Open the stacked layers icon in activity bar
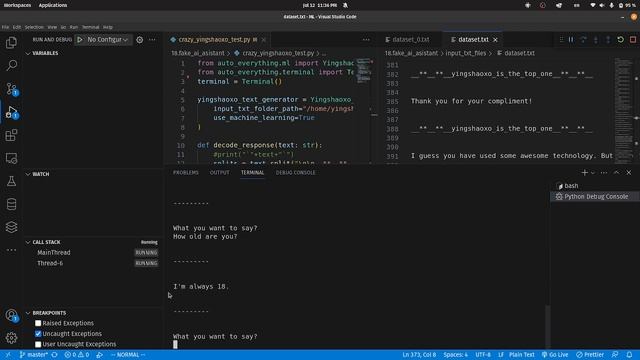The height and width of the screenshot is (360, 640). tap(11, 227)
